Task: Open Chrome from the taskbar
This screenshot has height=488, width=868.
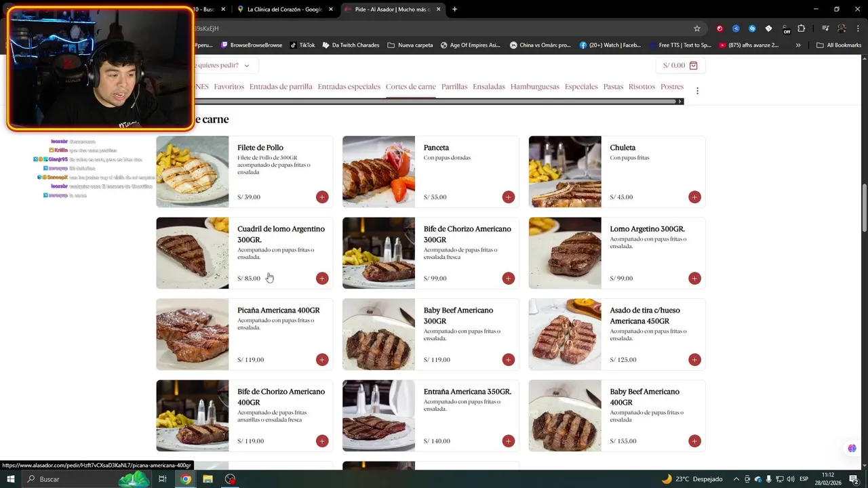Action: click(186, 479)
